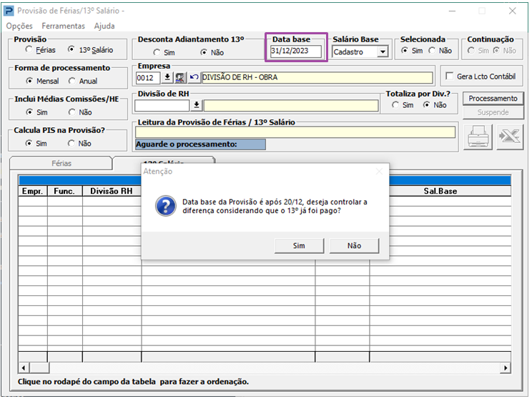Click the printer icon

[x=479, y=137]
